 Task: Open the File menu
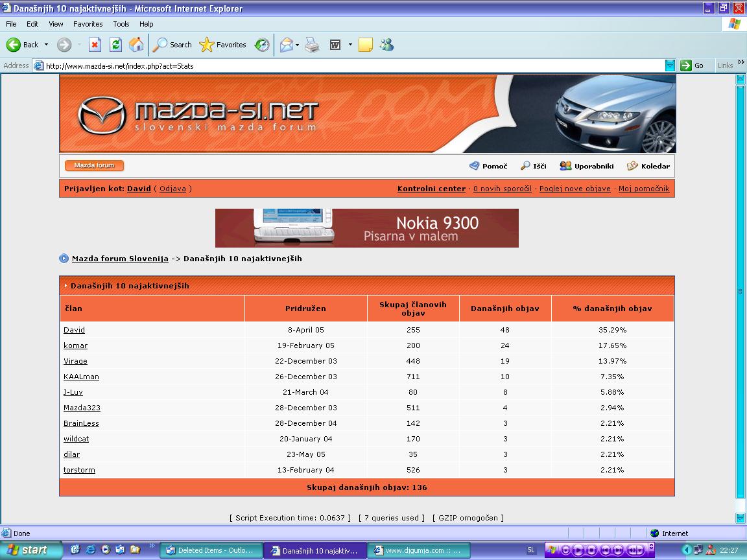[11, 24]
